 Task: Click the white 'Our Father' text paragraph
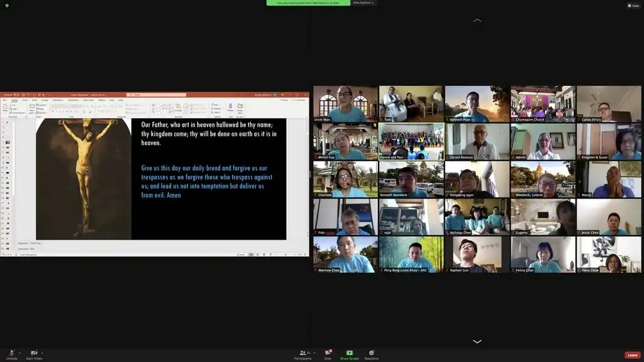click(x=209, y=134)
